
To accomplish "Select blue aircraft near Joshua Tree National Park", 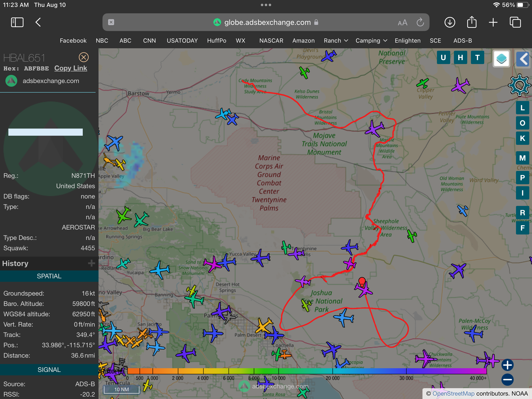I will point(344,318).
